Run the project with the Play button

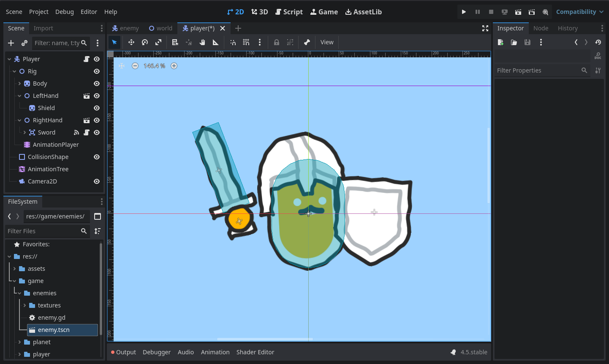pos(464,12)
